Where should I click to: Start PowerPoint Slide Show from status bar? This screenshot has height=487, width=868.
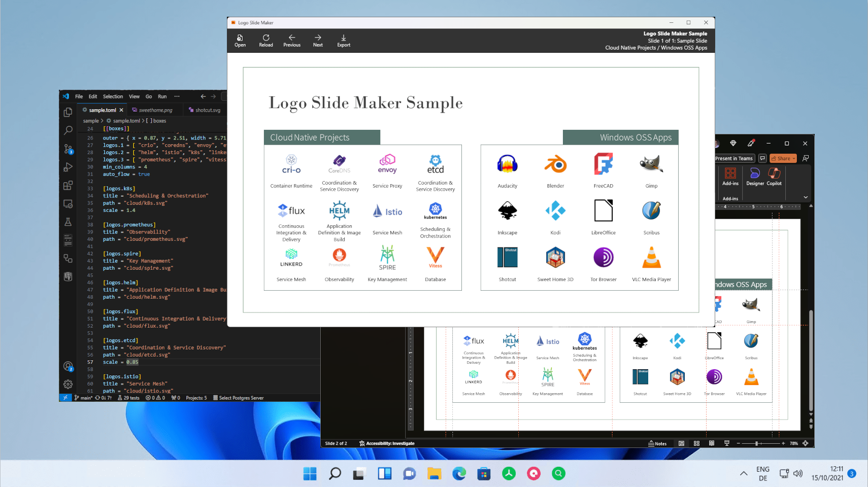pos(727,443)
